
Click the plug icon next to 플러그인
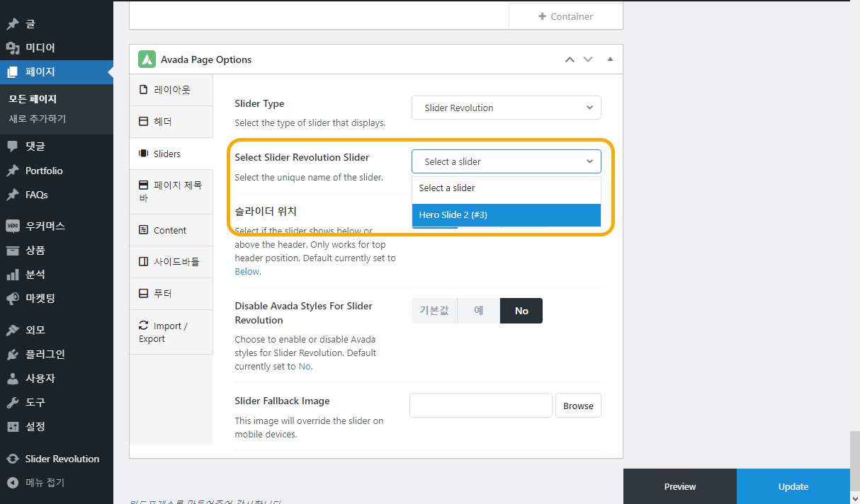(12, 355)
